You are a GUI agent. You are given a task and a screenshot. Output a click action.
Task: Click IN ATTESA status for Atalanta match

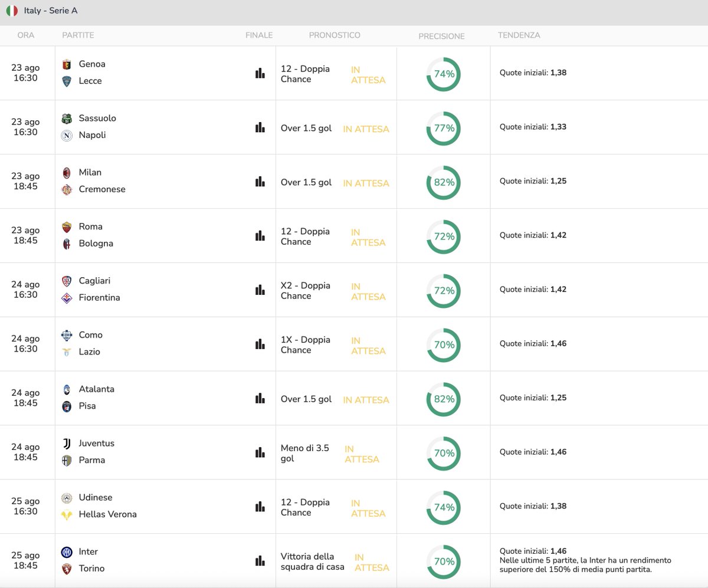pyautogui.click(x=366, y=400)
